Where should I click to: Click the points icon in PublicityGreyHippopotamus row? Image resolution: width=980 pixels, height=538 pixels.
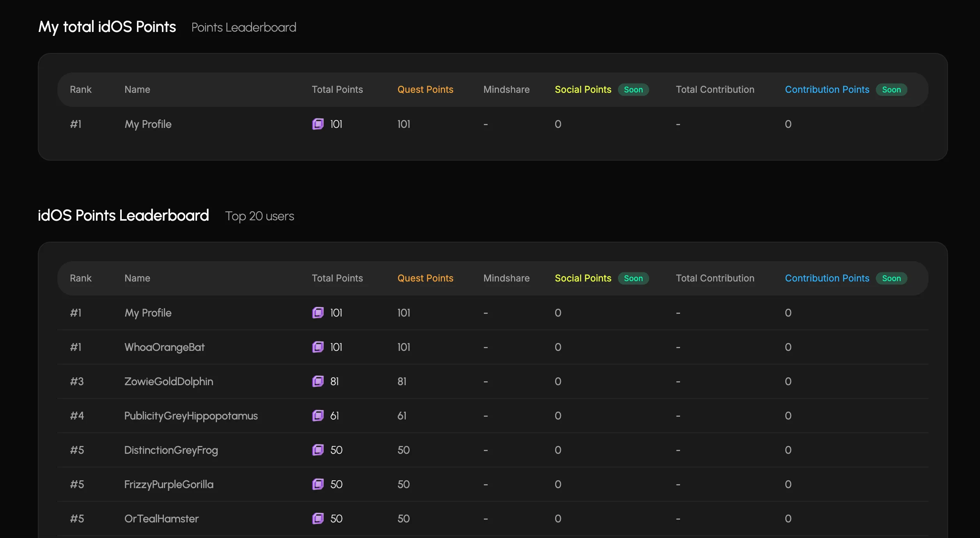pyautogui.click(x=318, y=416)
